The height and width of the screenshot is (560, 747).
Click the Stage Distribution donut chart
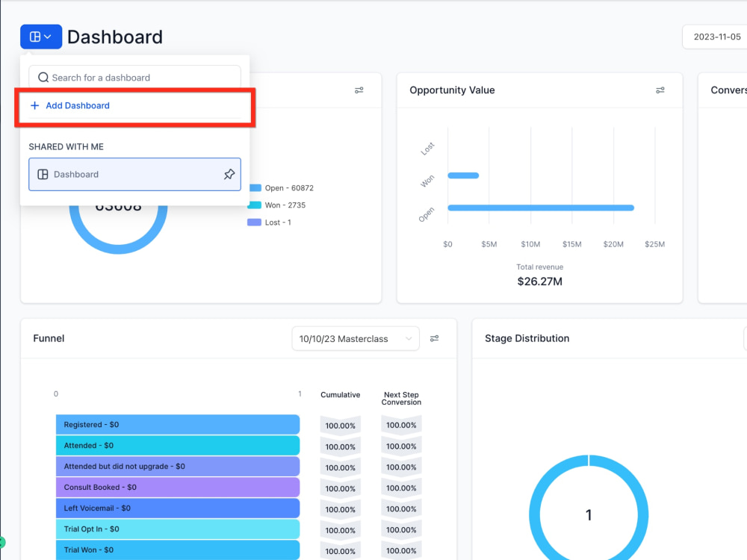pos(589,508)
